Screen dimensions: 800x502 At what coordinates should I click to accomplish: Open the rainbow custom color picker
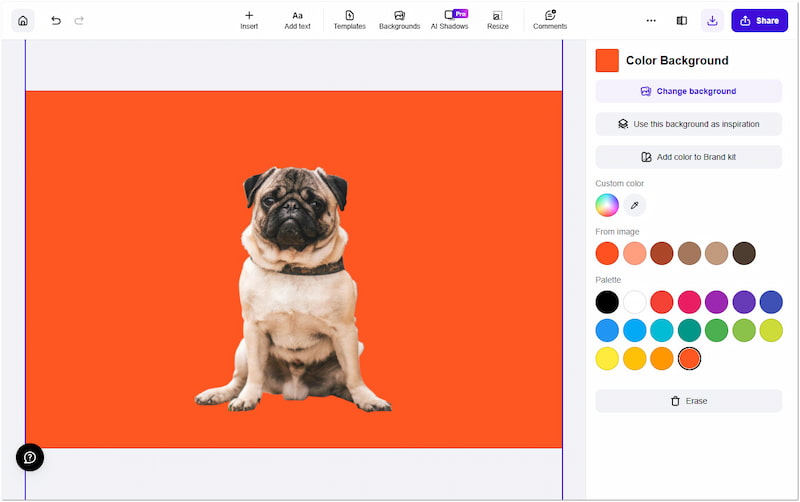[x=607, y=205]
